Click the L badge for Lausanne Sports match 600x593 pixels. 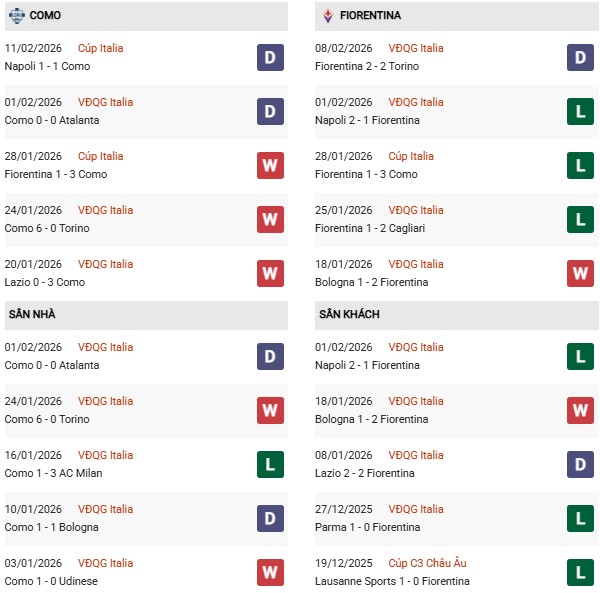tap(581, 573)
